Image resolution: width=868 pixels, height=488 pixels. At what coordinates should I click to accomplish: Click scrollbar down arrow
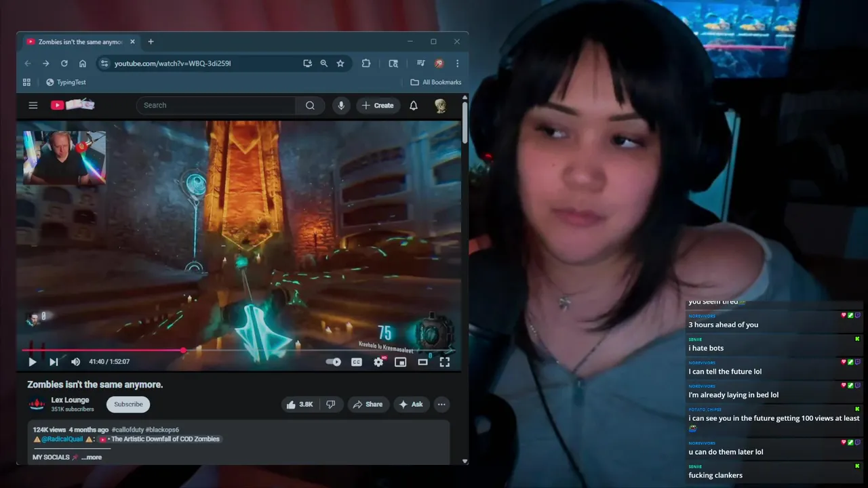[465, 461]
